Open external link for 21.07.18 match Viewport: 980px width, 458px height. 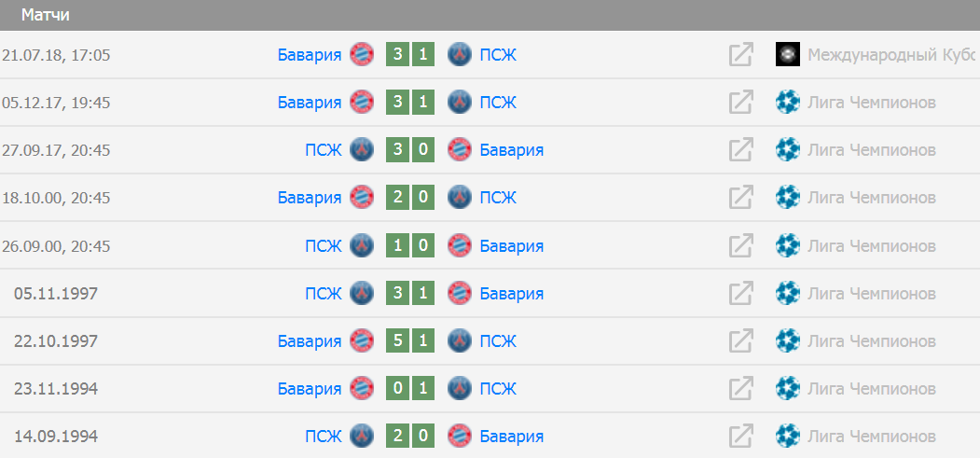pyautogui.click(x=740, y=55)
